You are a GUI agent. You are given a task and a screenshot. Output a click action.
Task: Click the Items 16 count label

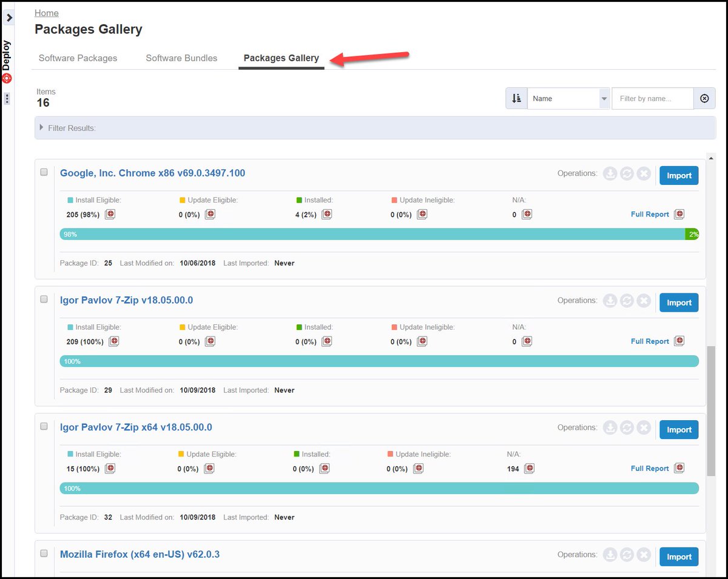[x=46, y=98]
